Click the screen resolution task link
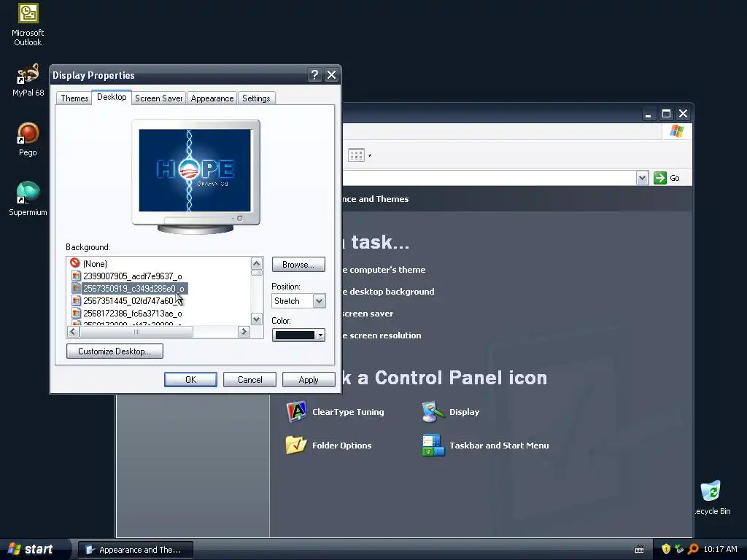747x560 pixels. pos(382,335)
